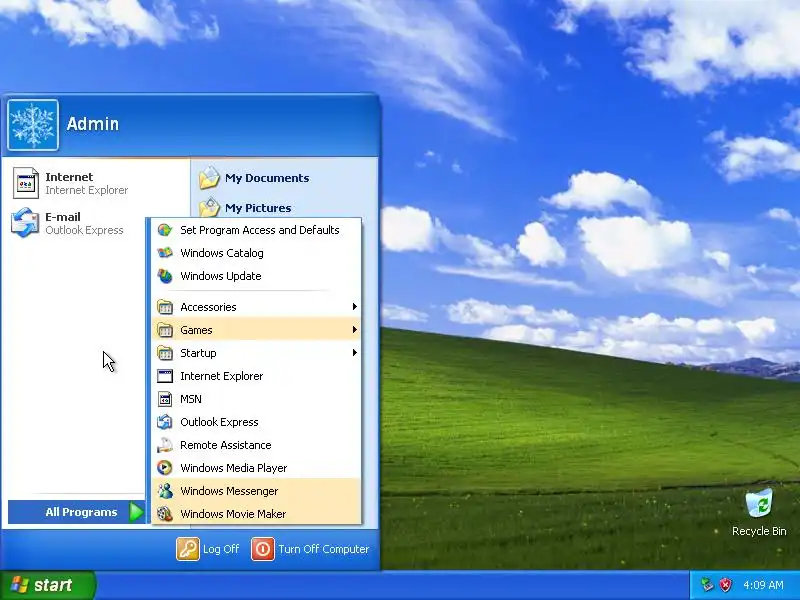This screenshot has height=600, width=800.
Task: Click the Turn Off Computer text
Action: pos(323,549)
